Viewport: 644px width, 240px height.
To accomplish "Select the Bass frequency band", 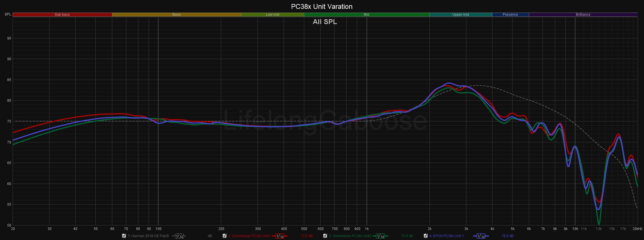I will [176, 15].
